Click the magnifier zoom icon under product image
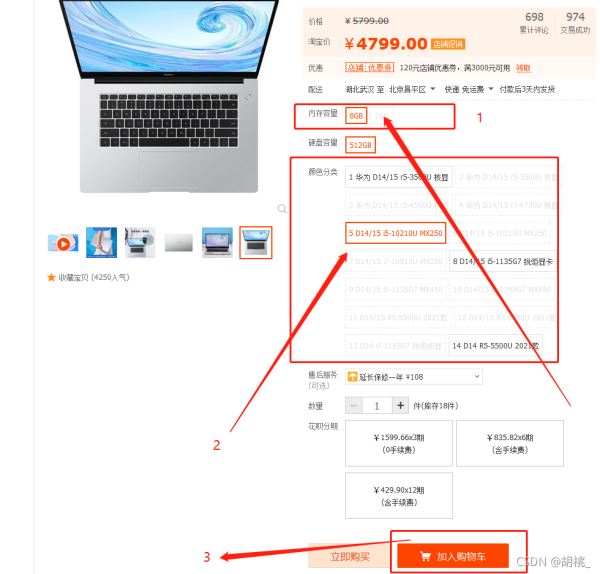The height and width of the screenshot is (574, 600). (x=282, y=209)
